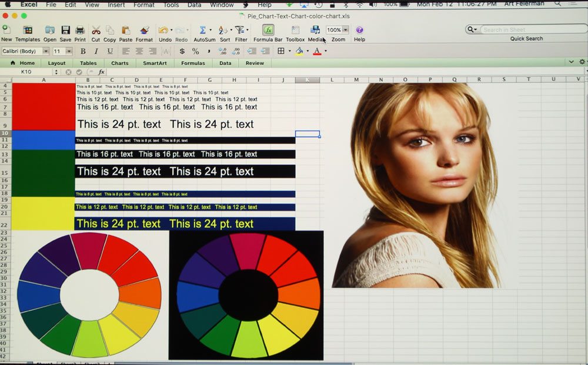Screen dimensions: 588x365
Task: Open the SmartArt ribbon tab
Action: [x=155, y=63]
